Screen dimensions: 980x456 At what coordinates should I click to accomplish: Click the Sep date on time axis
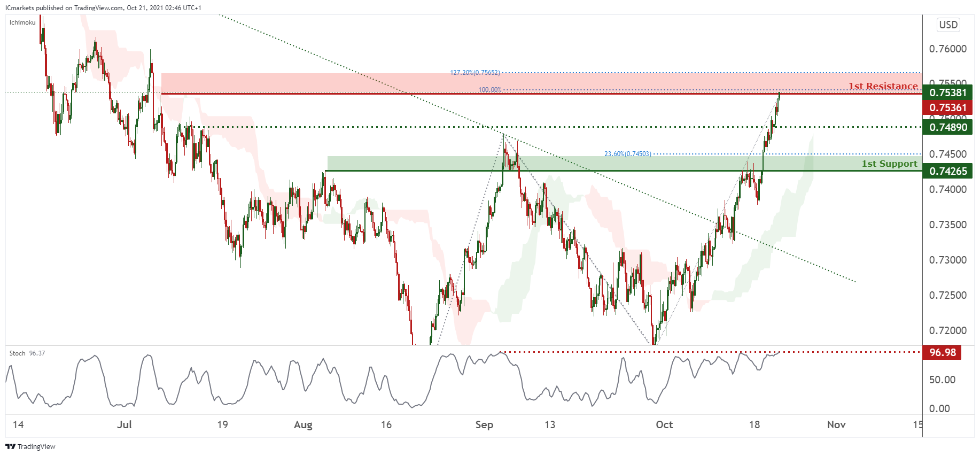484,425
